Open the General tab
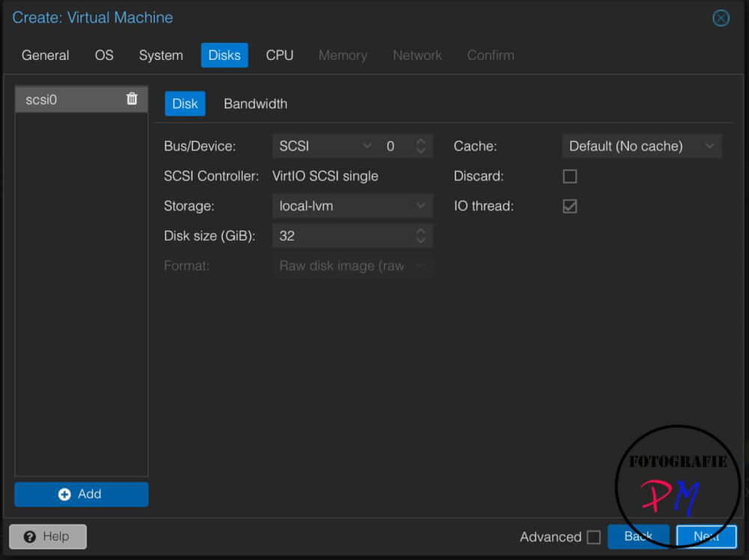749x560 pixels. [46, 55]
